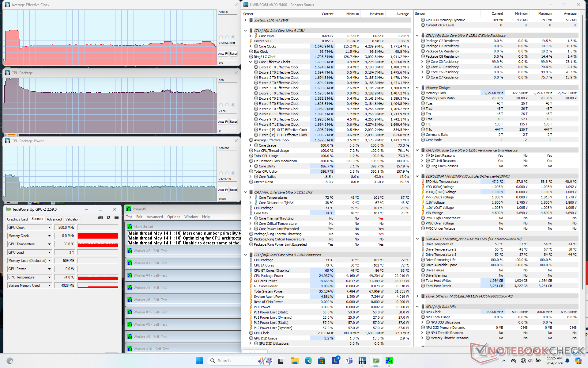Viewport: 588px width, 368px height.
Task: Collapse the Memory Timings sensor group
Action: click(x=417, y=88)
